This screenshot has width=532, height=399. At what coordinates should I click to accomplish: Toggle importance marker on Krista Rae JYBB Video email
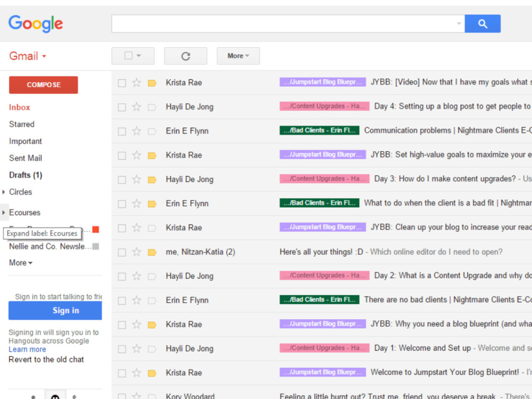click(x=152, y=83)
